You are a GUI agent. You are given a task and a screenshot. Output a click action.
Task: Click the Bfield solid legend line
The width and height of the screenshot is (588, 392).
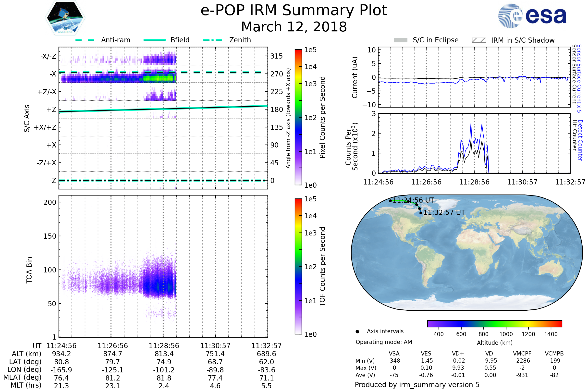(155, 40)
